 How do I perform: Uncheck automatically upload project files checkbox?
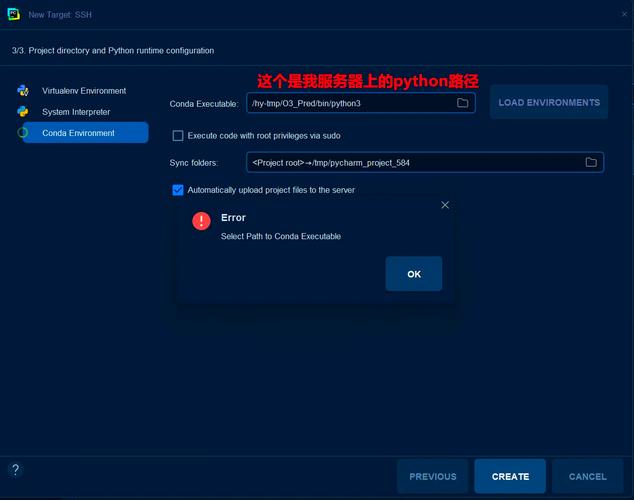[178, 190]
